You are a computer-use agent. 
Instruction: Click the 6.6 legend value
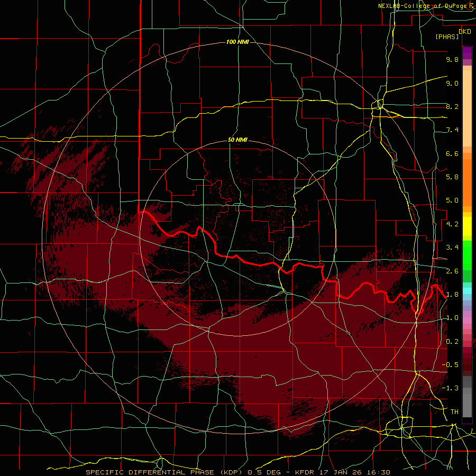pos(452,153)
